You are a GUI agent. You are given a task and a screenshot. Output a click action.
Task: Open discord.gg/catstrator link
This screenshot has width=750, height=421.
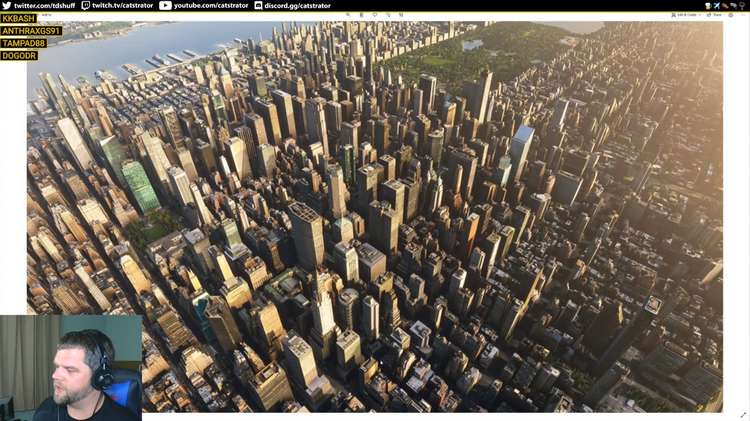[298, 5]
